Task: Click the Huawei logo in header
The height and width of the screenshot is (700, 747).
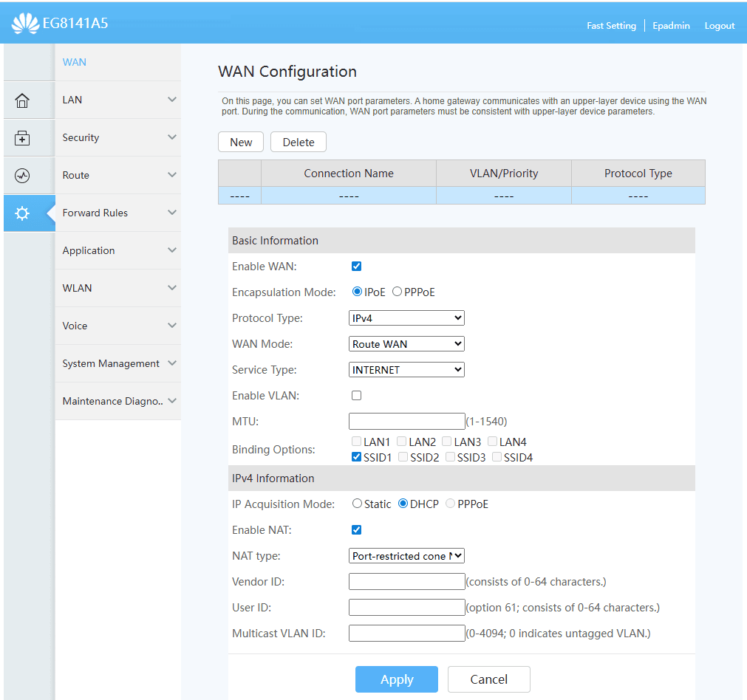Action: pyautogui.click(x=25, y=24)
